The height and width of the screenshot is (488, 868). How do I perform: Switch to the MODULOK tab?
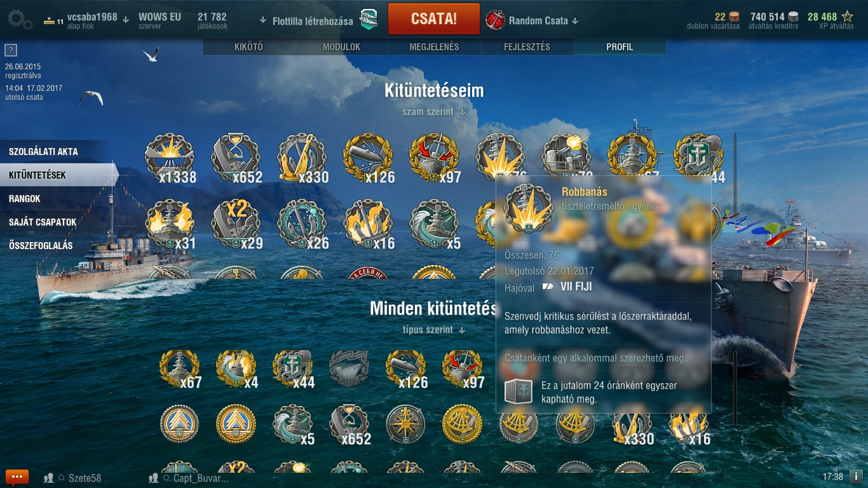click(341, 47)
